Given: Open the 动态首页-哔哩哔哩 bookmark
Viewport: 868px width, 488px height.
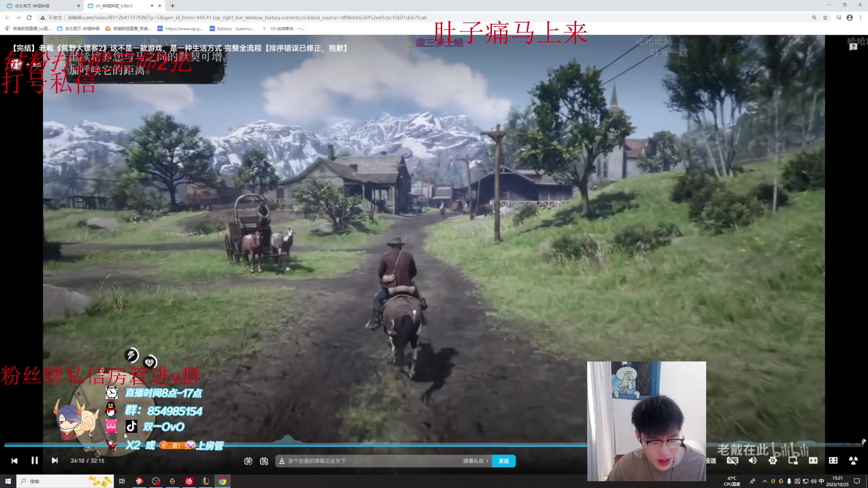Looking at the screenshot, I should [78, 28].
